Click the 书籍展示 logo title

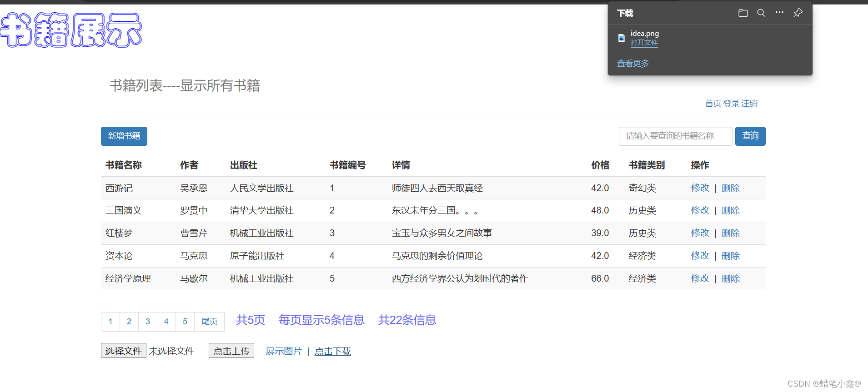[x=71, y=30]
